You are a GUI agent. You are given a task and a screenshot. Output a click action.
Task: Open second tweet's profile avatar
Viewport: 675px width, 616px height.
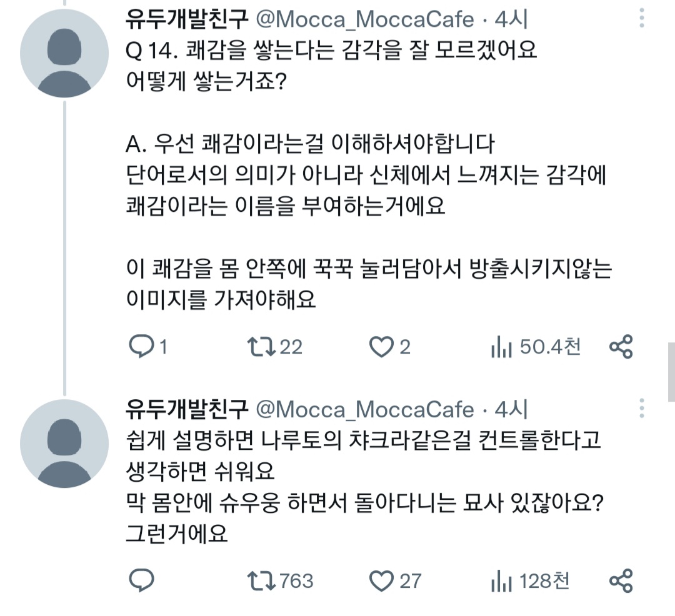[x=64, y=444]
